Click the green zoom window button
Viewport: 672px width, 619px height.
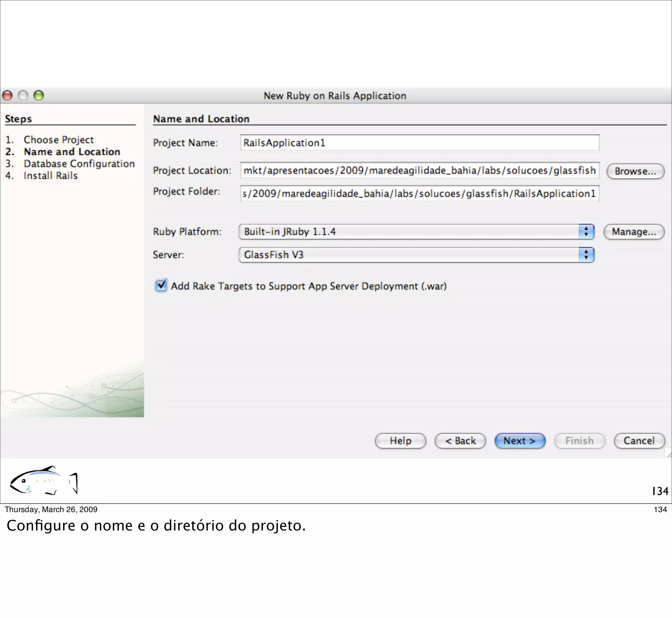pyautogui.click(x=39, y=96)
